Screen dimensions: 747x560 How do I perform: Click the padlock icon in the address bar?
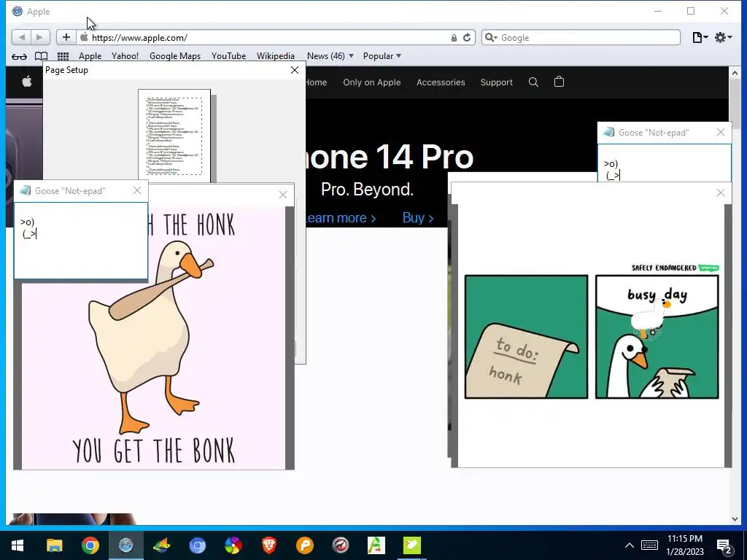(x=454, y=38)
